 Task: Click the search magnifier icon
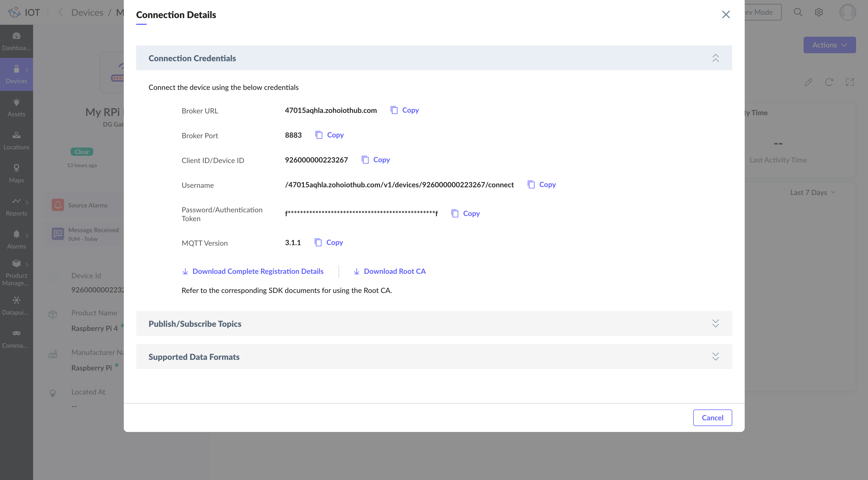click(798, 12)
